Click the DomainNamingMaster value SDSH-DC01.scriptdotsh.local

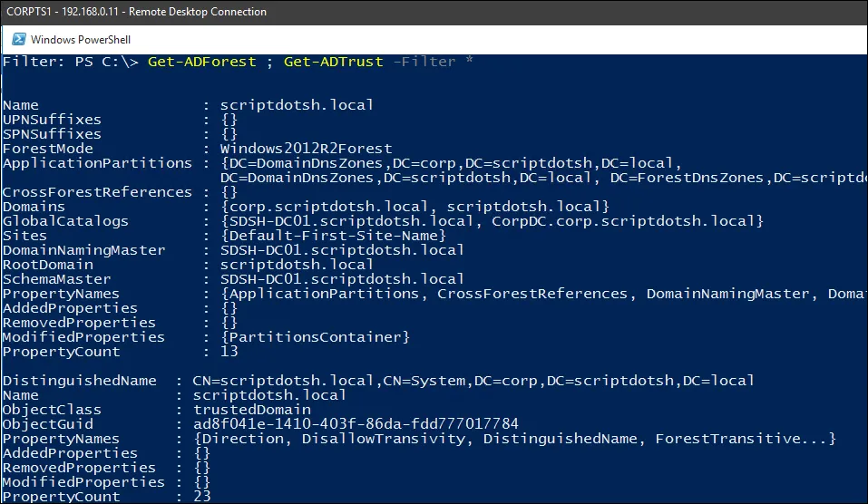[x=342, y=250]
